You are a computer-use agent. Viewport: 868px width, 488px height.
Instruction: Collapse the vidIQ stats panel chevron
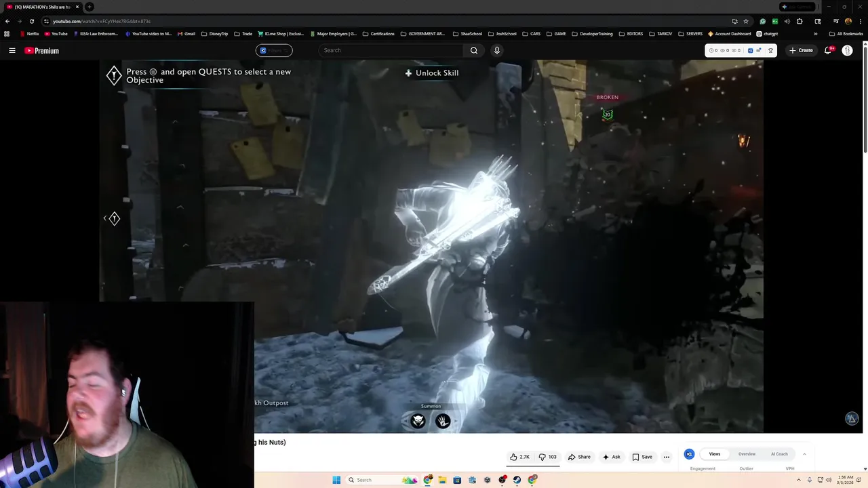click(x=804, y=454)
